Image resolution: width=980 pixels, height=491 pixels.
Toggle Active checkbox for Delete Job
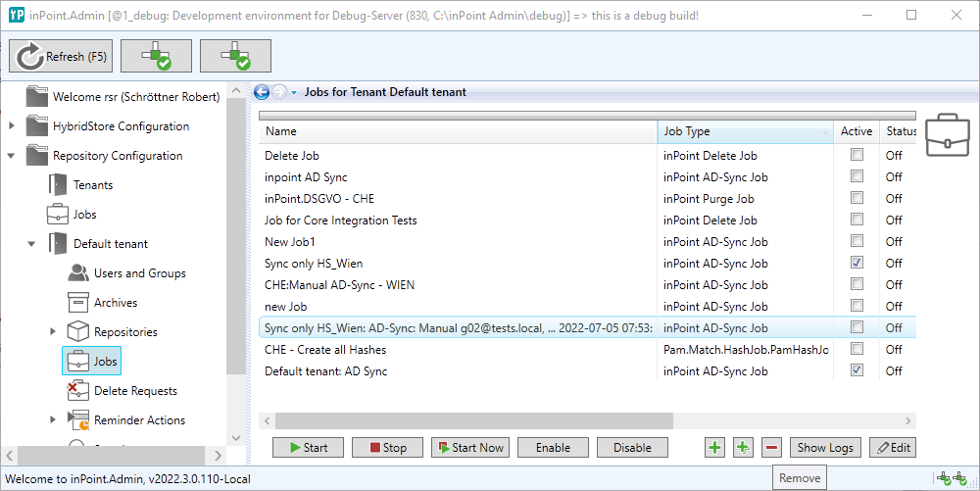tap(857, 155)
